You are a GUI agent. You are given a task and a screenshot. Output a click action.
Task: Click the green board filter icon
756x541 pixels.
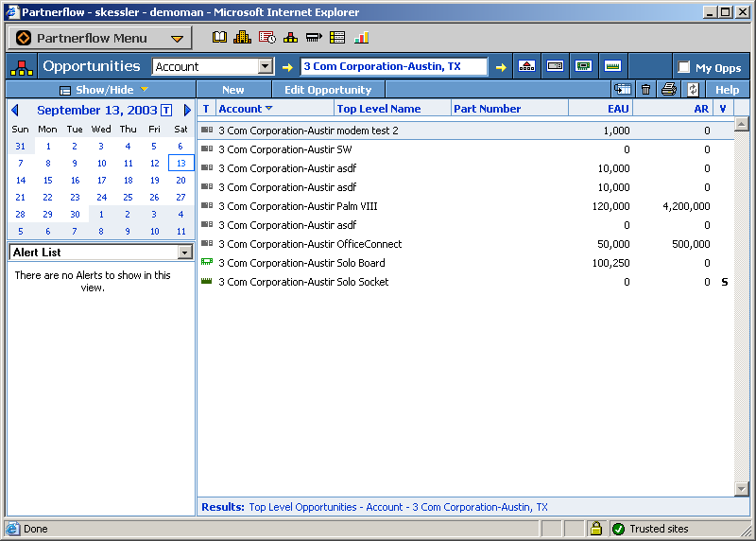583,66
